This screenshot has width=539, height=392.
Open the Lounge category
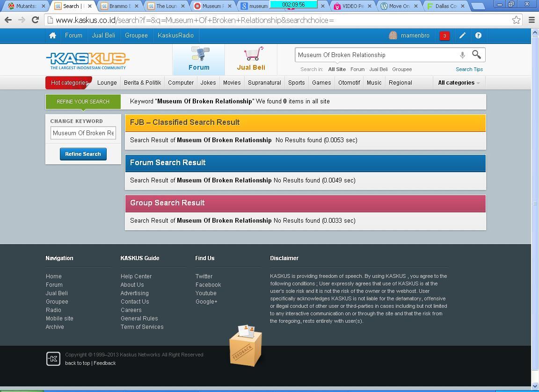point(107,83)
